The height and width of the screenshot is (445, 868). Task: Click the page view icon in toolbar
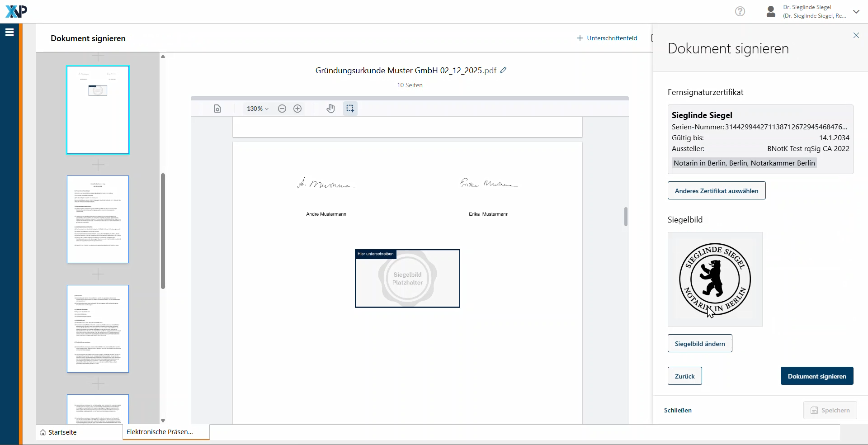217,109
